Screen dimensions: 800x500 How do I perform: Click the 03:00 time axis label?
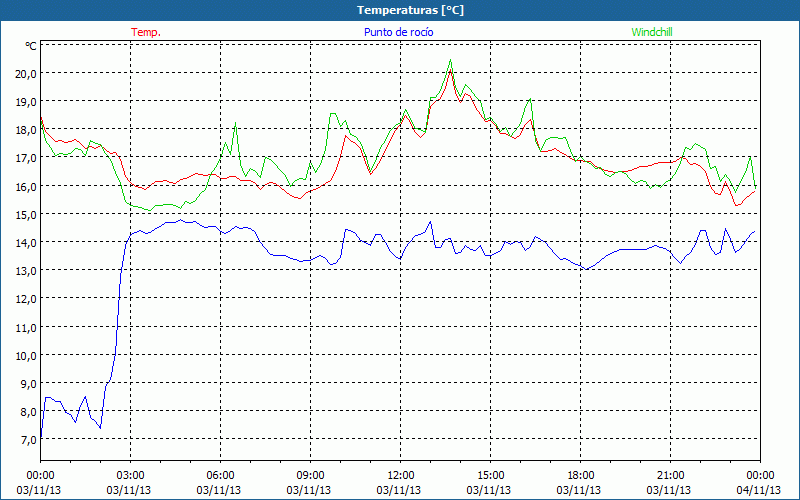131,476
